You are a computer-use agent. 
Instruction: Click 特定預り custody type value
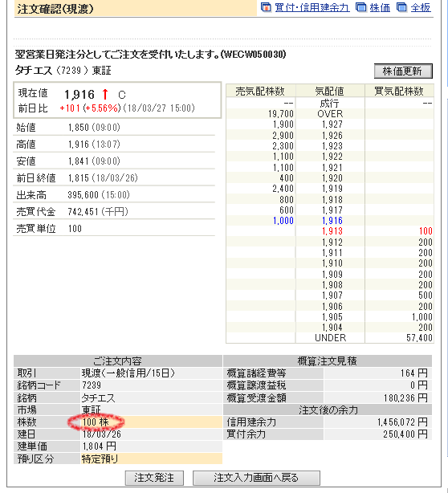(100, 458)
